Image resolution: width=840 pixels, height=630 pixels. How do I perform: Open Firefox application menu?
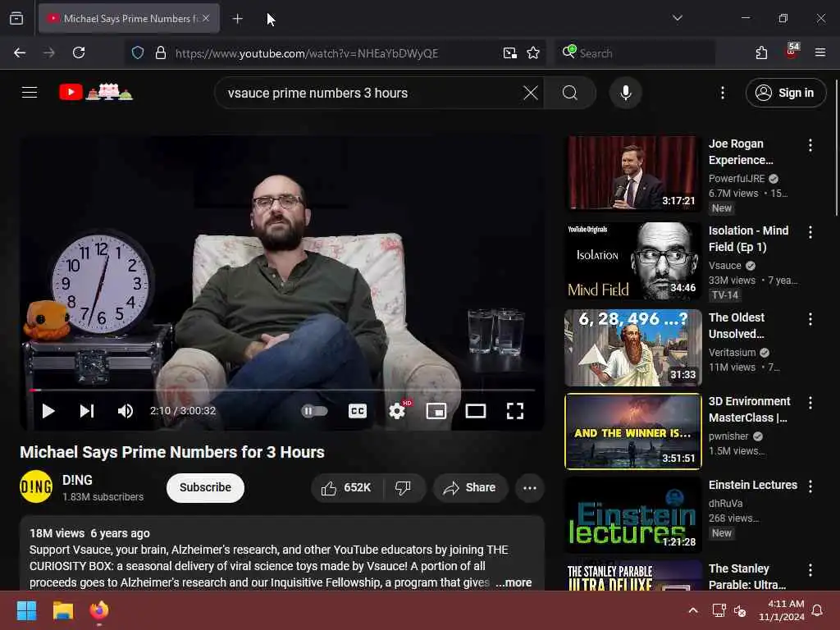click(819, 52)
